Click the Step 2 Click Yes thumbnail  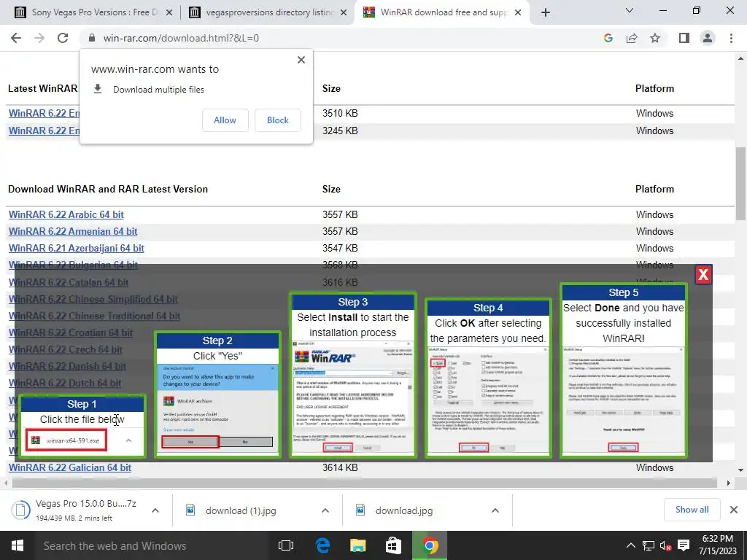point(217,394)
